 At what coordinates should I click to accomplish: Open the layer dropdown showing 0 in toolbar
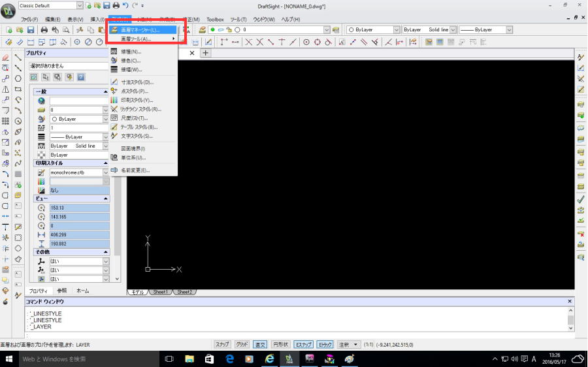(x=327, y=29)
